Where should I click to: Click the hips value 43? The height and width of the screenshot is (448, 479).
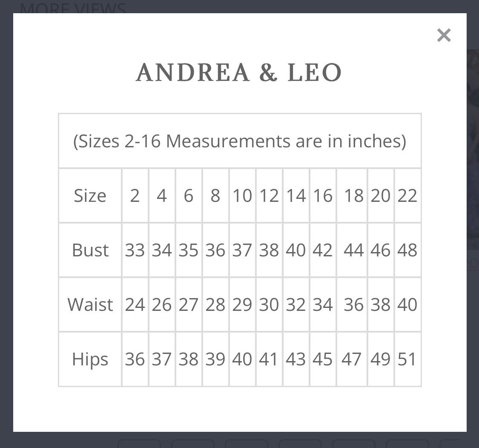coord(296,359)
